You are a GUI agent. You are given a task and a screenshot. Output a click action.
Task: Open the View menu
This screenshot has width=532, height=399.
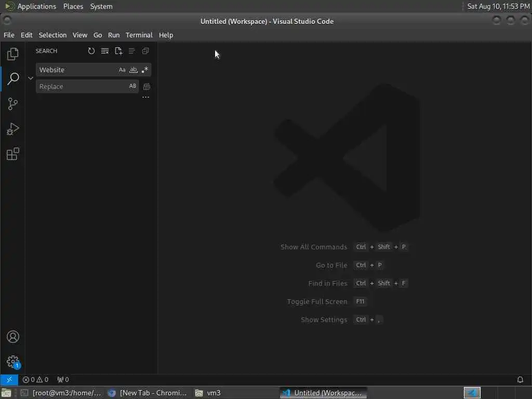(x=79, y=35)
